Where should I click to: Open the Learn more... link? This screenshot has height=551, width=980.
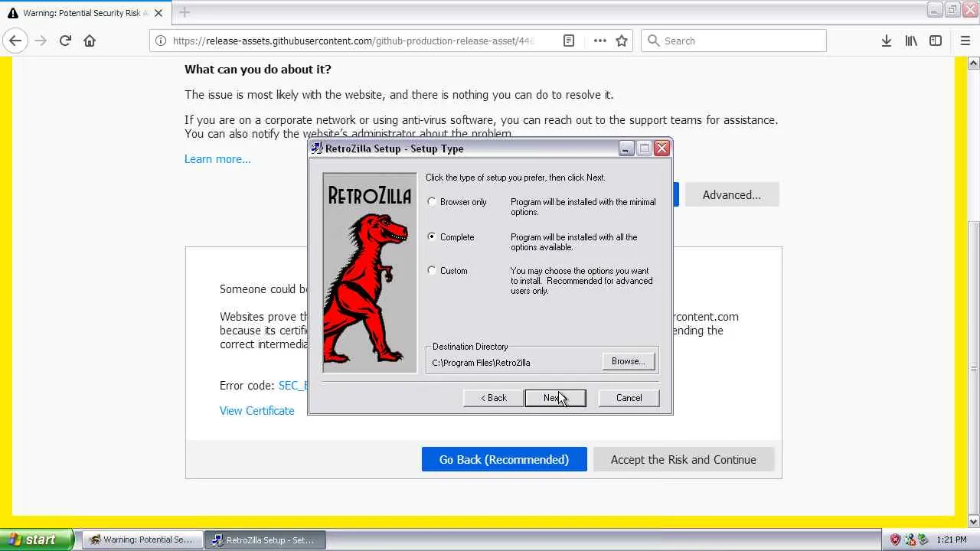(x=217, y=159)
